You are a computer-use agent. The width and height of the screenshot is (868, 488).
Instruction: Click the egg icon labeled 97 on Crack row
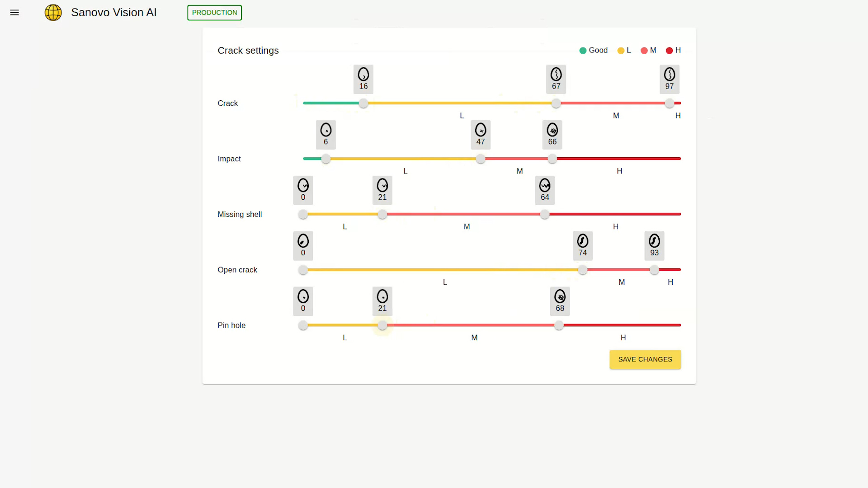point(670,79)
